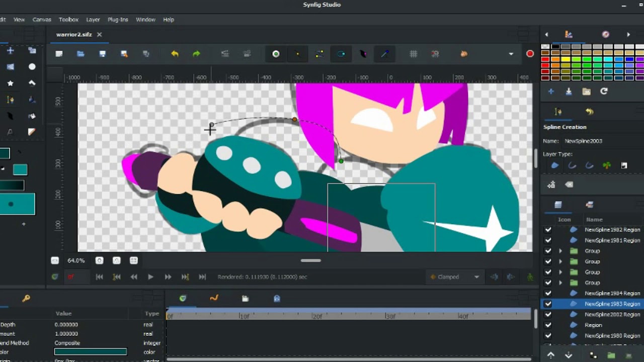Toggle animation record mode button

click(x=530, y=54)
